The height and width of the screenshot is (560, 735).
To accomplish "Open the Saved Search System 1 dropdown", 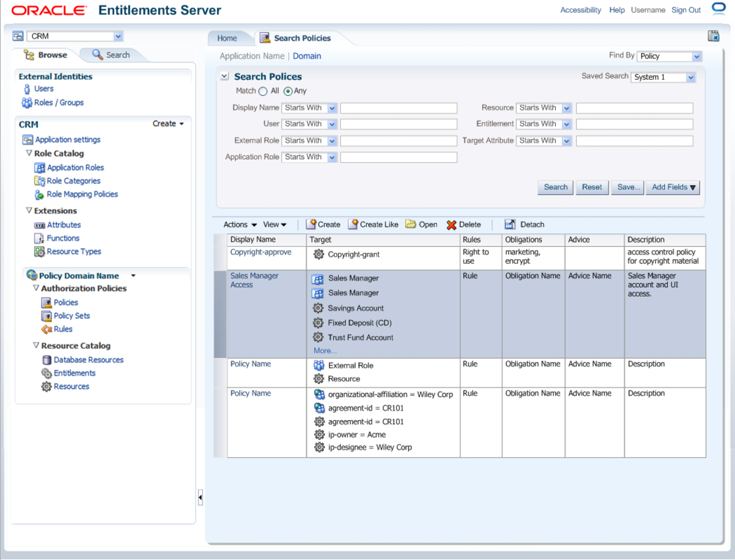I will (691, 78).
